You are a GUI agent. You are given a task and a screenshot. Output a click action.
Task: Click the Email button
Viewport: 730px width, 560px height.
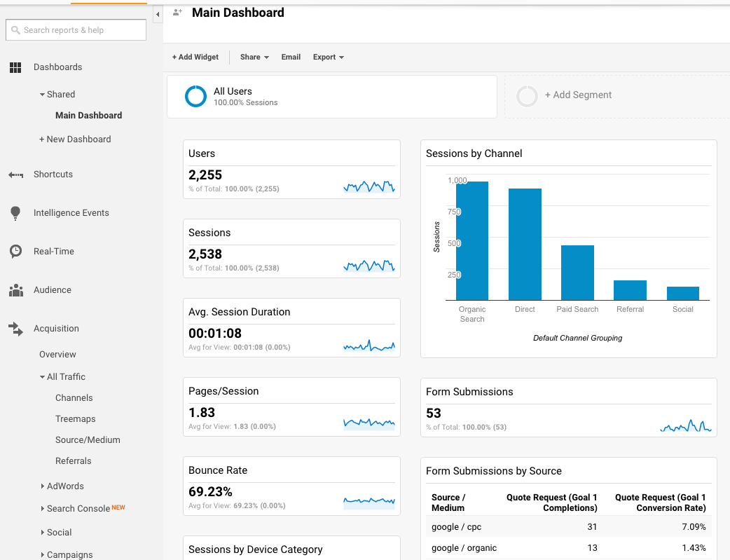[291, 57]
